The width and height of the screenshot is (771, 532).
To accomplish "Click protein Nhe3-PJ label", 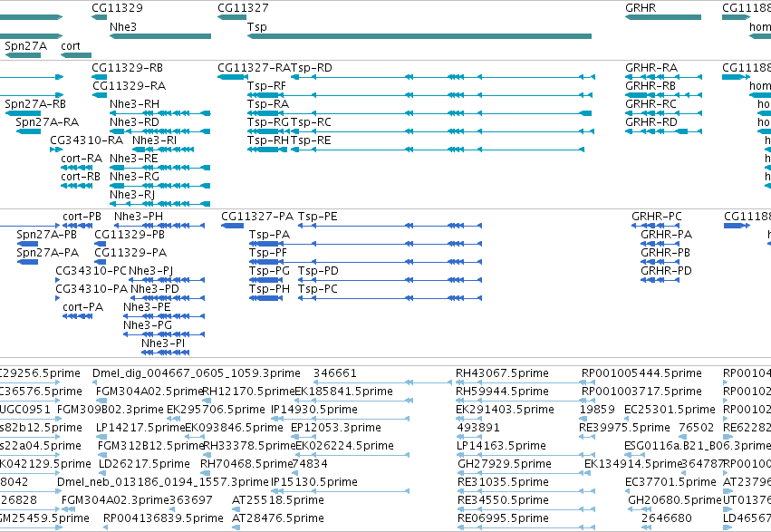I will pyautogui.click(x=150, y=271).
